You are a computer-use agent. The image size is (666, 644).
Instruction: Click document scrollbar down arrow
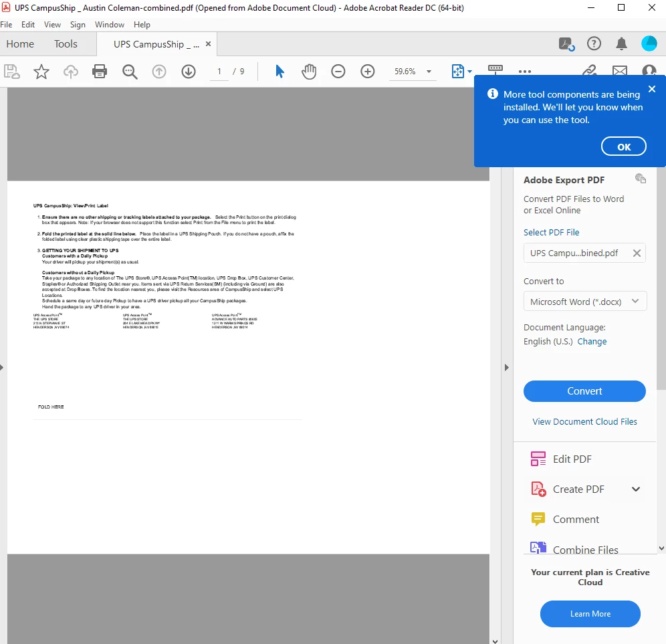494,641
